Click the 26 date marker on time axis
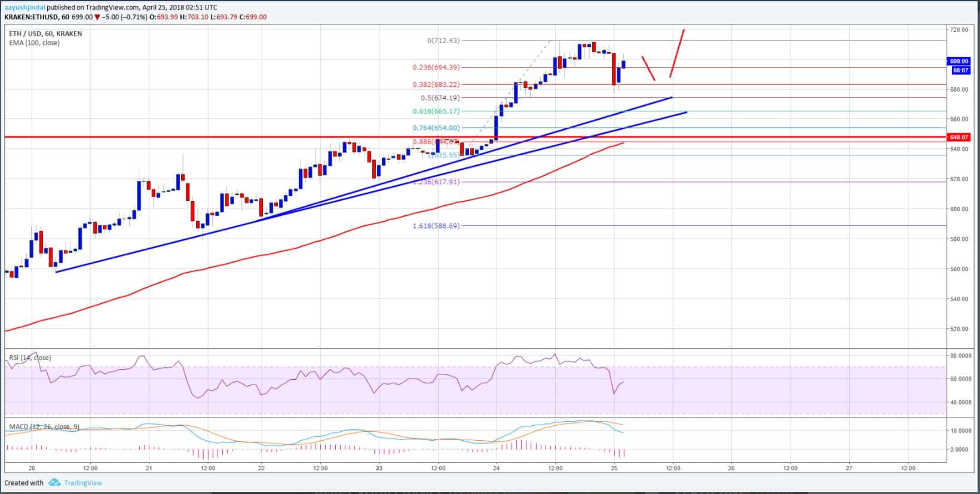 [x=731, y=468]
